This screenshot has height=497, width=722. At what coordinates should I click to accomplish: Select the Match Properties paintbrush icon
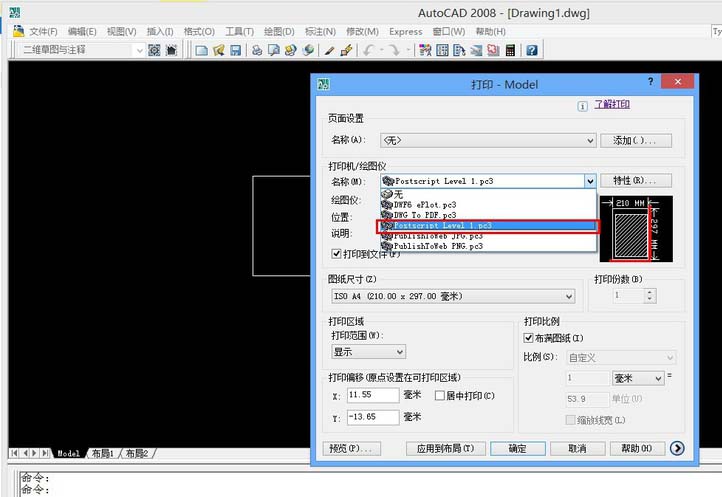tap(346, 50)
